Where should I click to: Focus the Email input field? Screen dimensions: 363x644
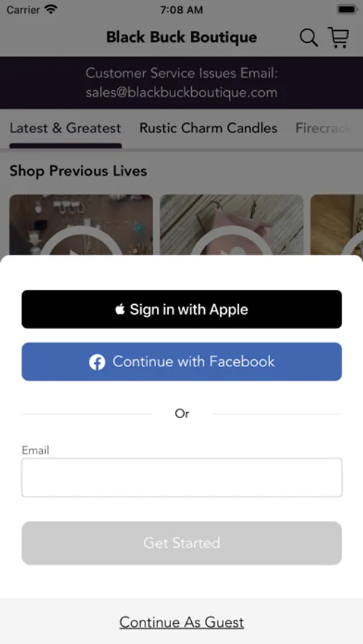182,478
